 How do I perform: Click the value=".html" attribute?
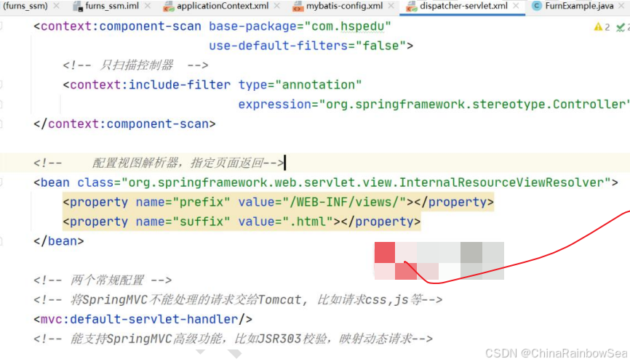point(286,222)
